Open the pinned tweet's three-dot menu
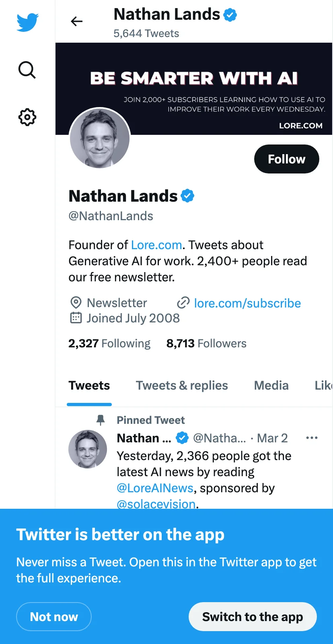 (312, 438)
